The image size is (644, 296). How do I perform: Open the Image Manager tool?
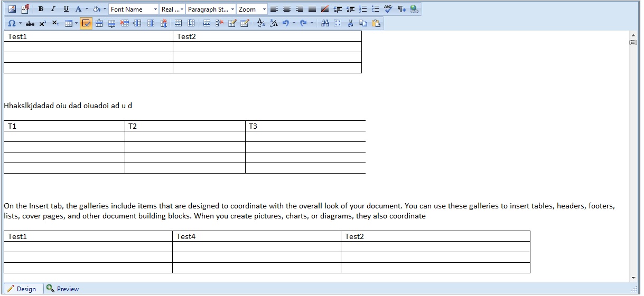tap(12, 9)
